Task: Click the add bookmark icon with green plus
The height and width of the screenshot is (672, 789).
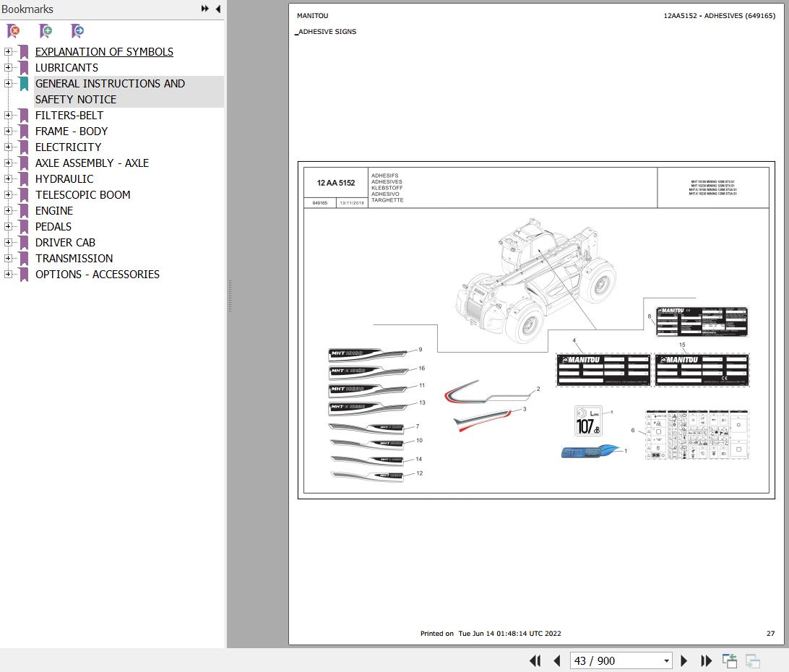Action: [x=46, y=31]
